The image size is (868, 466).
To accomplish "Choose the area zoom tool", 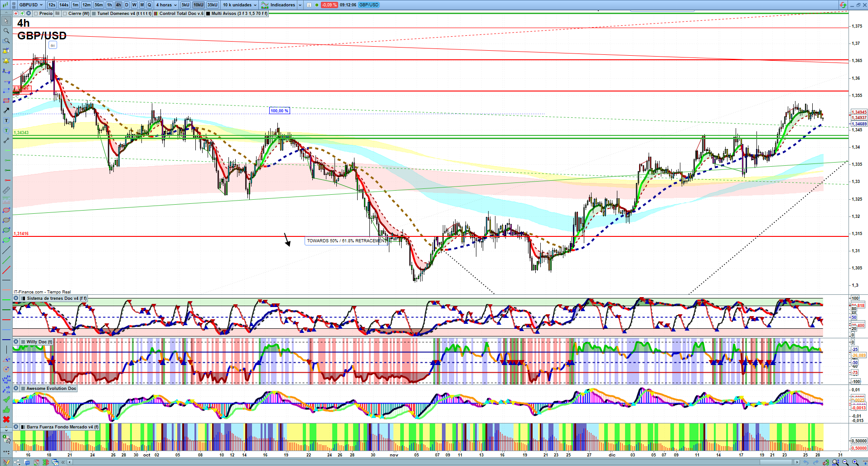I will click(6, 41).
